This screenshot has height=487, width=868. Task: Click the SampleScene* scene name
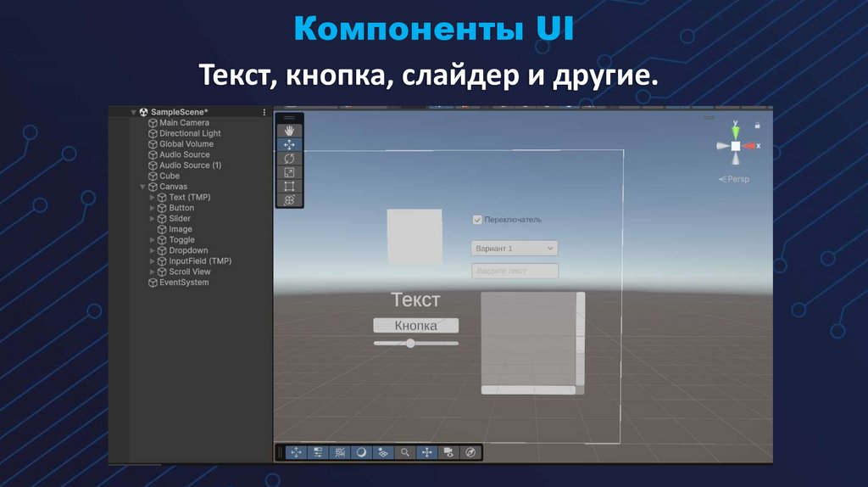point(180,113)
